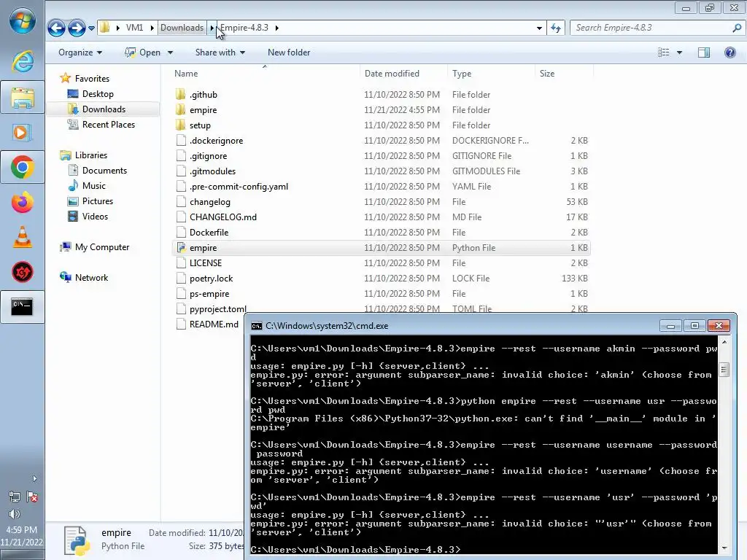Open Windows Explorer taskbar icon
Screen dimensions: 747x560
point(23,98)
